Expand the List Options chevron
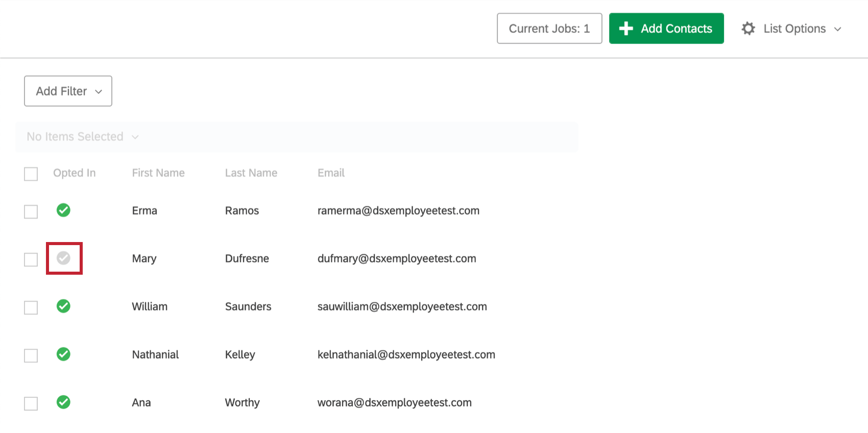Screen dimensions: 868x433 pos(837,29)
